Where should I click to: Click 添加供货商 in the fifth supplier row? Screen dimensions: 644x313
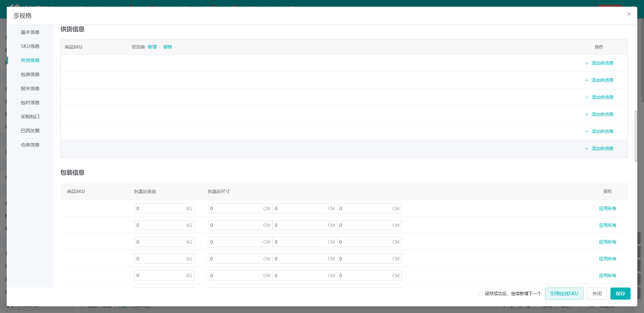pyautogui.click(x=602, y=131)
